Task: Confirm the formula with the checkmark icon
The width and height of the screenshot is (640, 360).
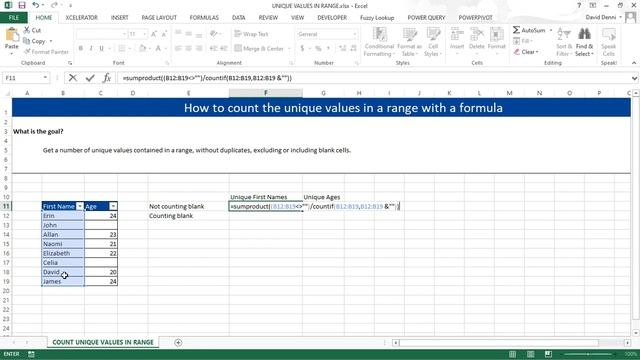Action: tap(90, 78)
